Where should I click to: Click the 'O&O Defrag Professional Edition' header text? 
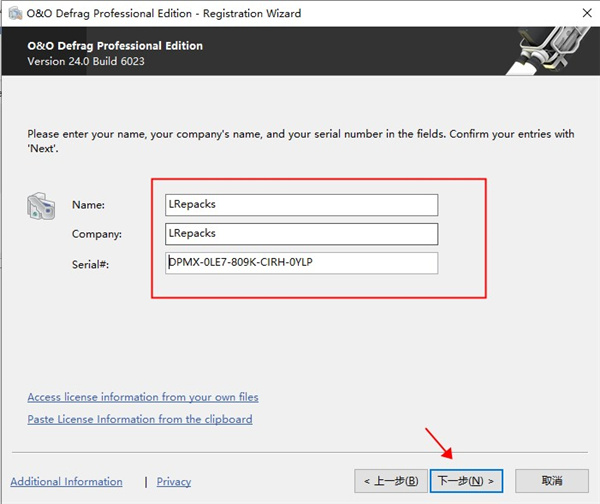(x=115, y=46)
